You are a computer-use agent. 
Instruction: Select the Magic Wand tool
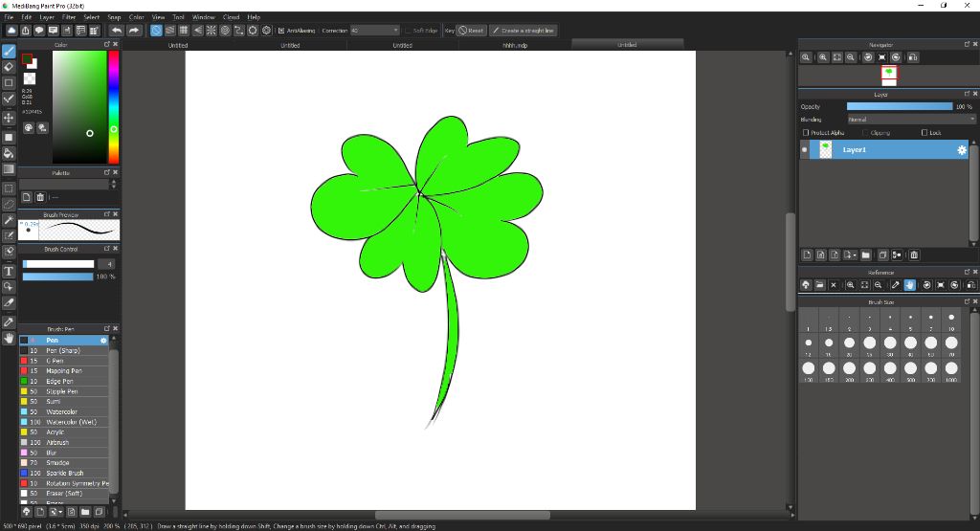coord(9,220)
